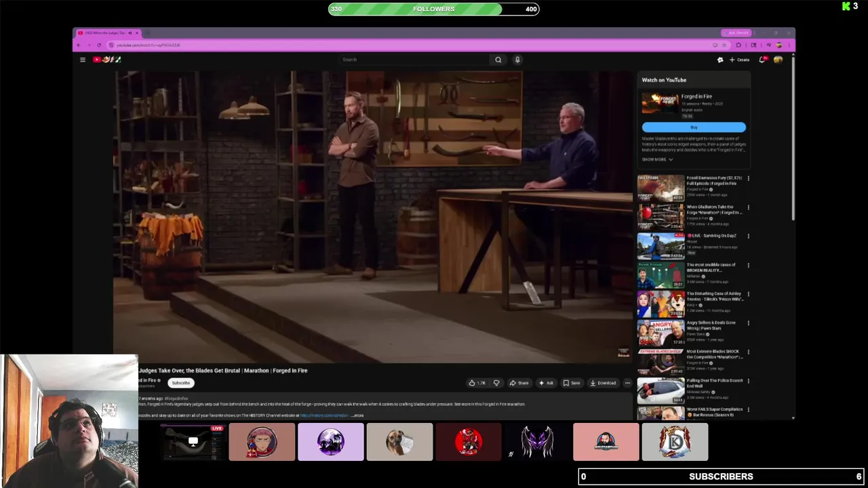Viewport: 868px width, 488px height.
Task: Click the purple palm tree avatar tile
Action: [x=331, y=442]
